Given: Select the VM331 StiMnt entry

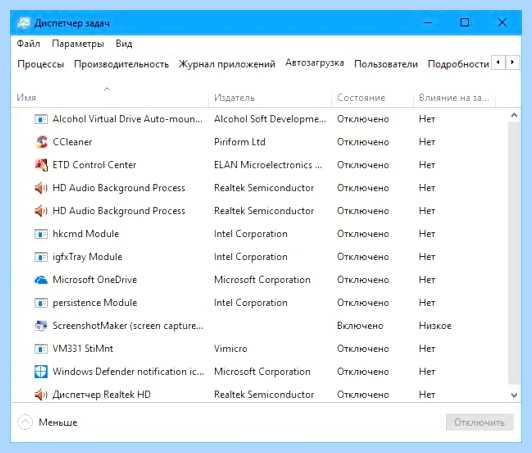Looking at the screenshot, I should point(83,349).
